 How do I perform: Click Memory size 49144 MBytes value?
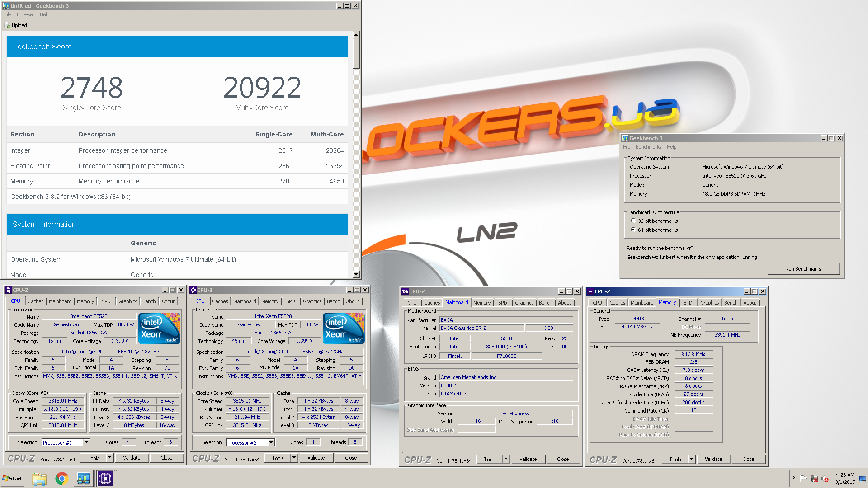[x=637, y=327]
